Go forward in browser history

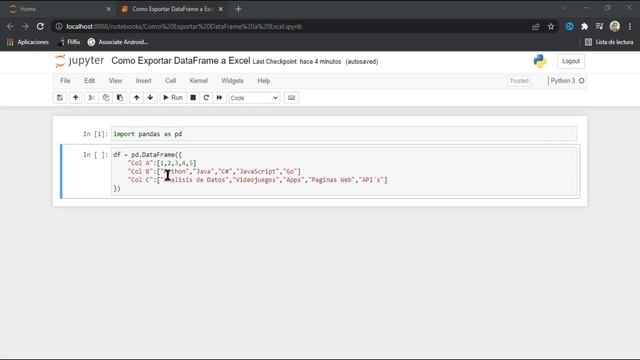(25, 27)
